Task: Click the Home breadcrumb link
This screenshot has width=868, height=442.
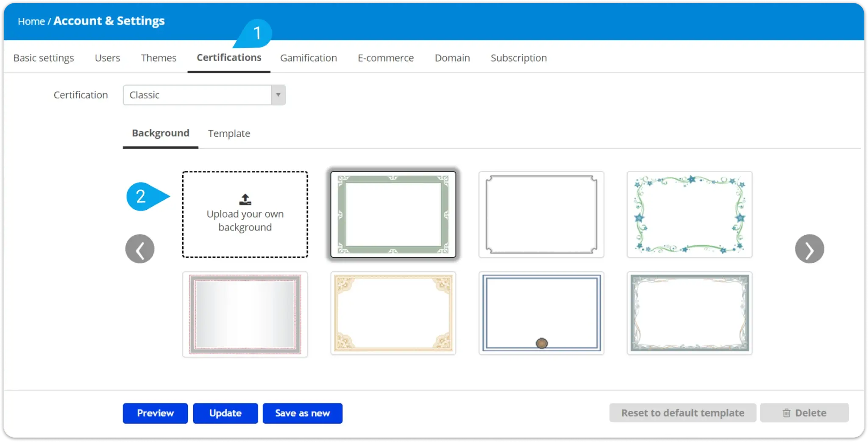Action: (31, 21)
